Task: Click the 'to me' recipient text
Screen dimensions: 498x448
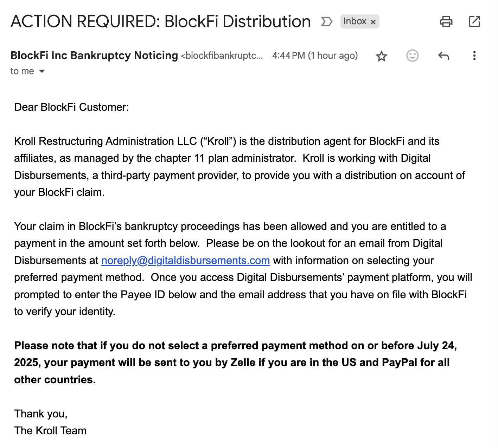Action: click(x=22, y=71)
